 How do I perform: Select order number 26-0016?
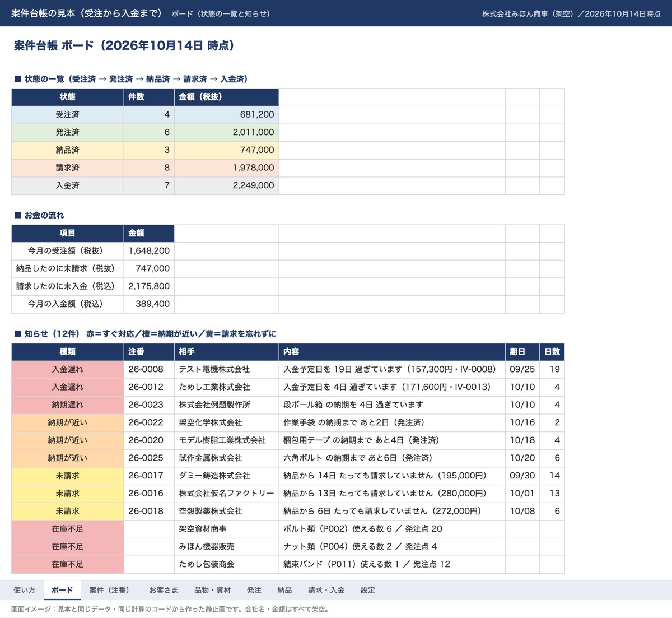[x=149, y=494]
